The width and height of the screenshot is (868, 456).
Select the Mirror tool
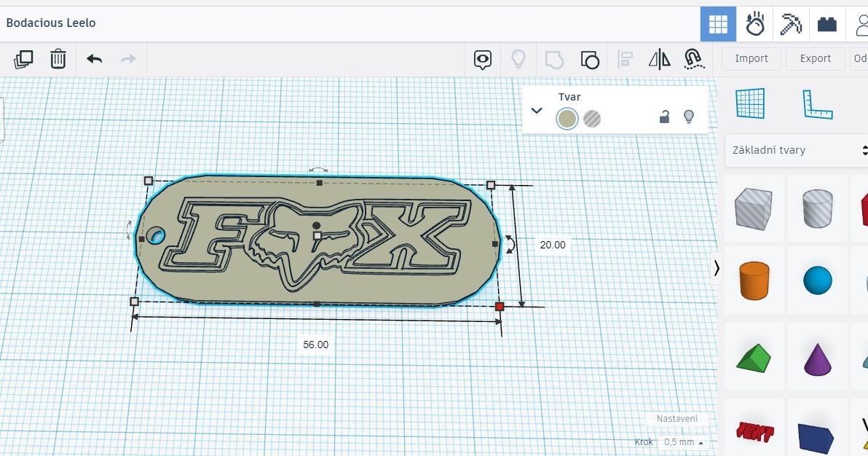(x=659, y=59)
